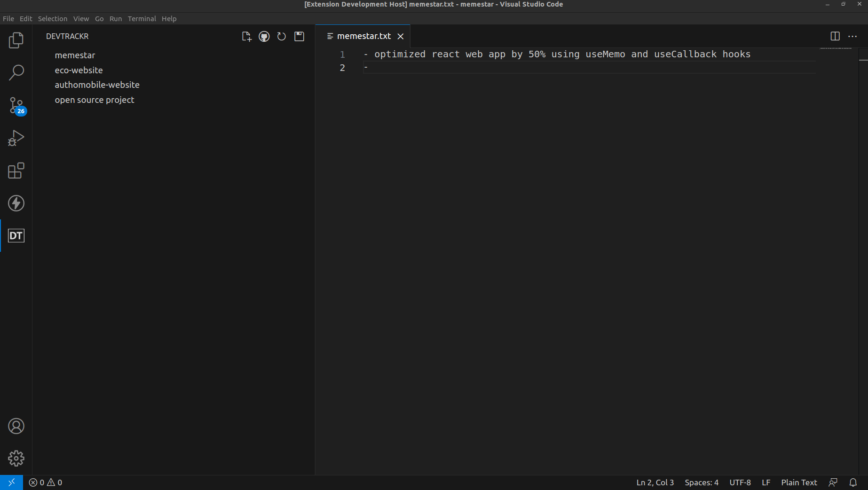Close the memestar.txt tab
The width and height of the screenshot is (868, 490).
pos(401,36)
